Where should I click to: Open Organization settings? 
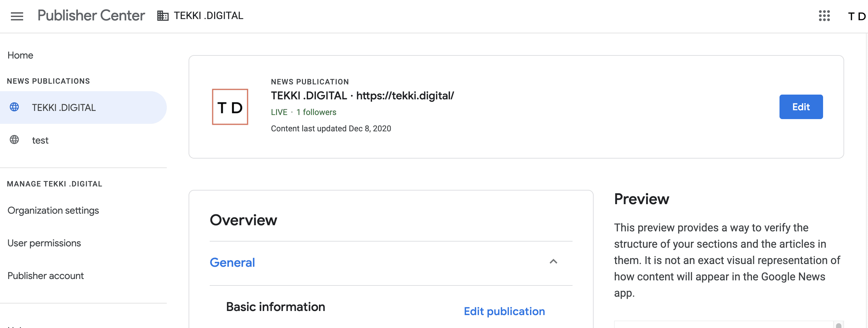[x=53, y=211]
